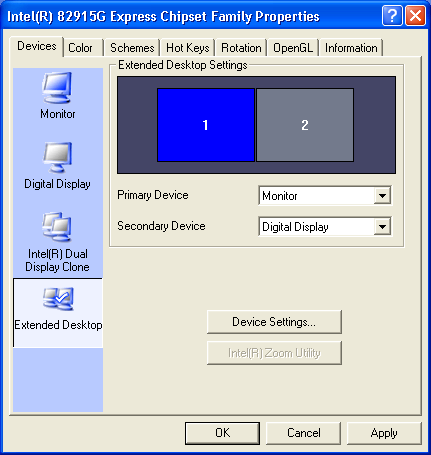Switch to the OpenGL tab
The image size is (431, 455).
293,48
